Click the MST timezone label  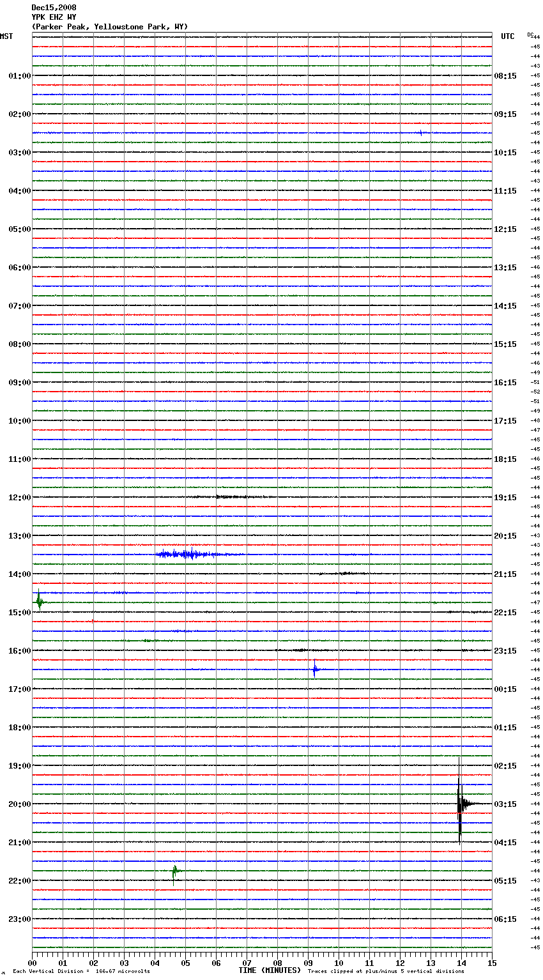(6, 36)
